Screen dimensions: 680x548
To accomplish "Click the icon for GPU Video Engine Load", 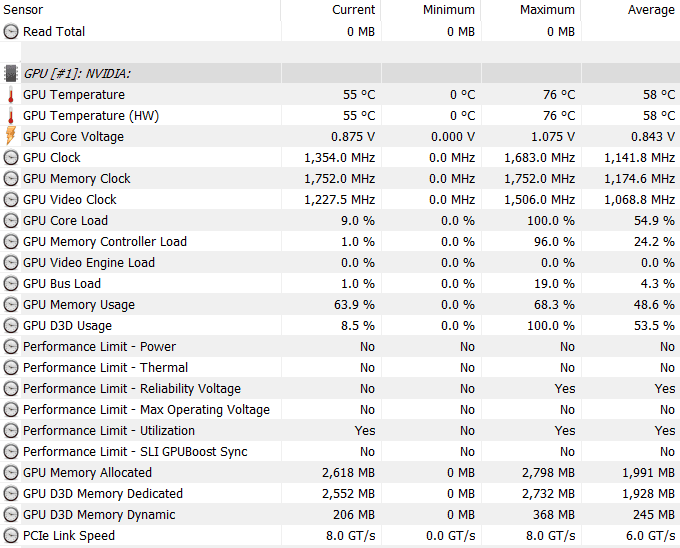I will tap(11, 263).
